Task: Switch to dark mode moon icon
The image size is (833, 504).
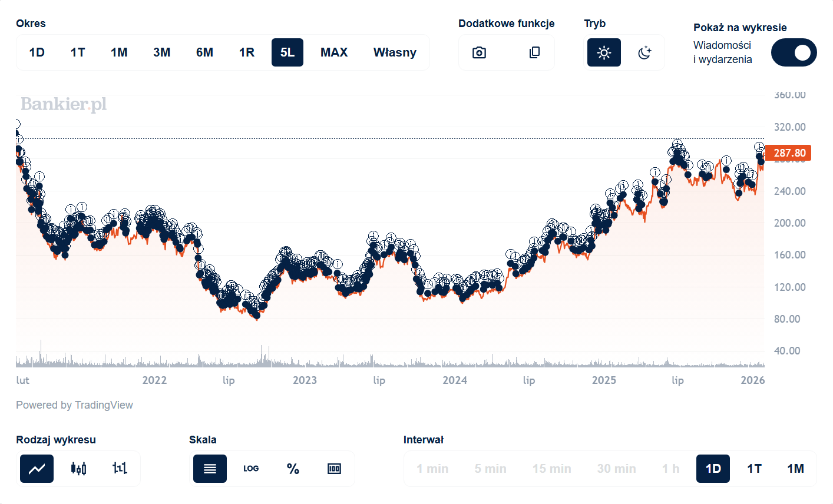Action: coord(644,52)
